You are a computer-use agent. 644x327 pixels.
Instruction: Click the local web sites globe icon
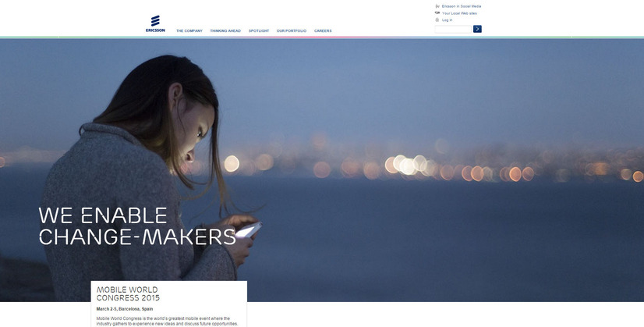click(437, 13)
